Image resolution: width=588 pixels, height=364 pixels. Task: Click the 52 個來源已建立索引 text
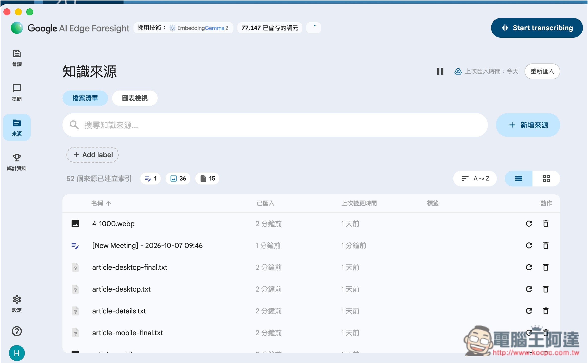(99, 179)
